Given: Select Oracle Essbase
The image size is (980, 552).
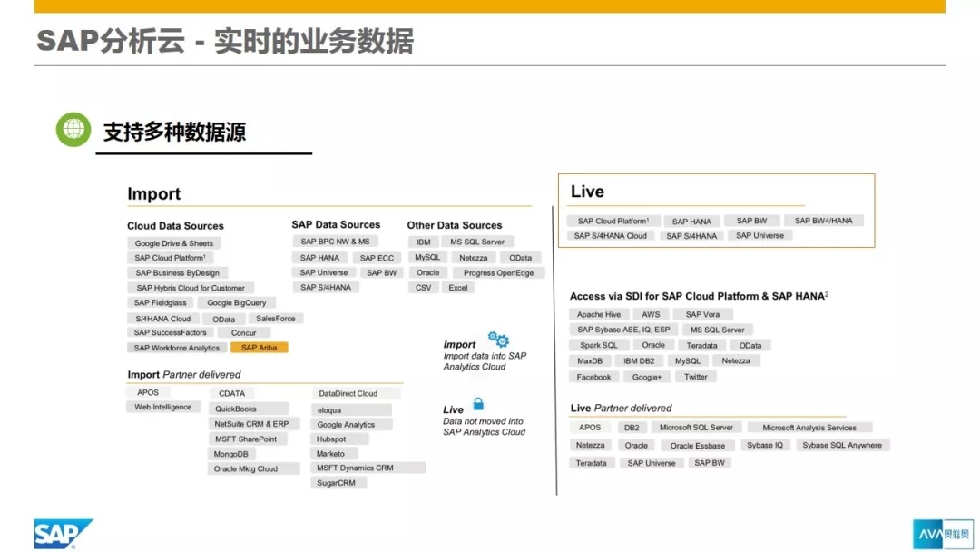Looking at the screenshot, I should (x=698, y=446).
